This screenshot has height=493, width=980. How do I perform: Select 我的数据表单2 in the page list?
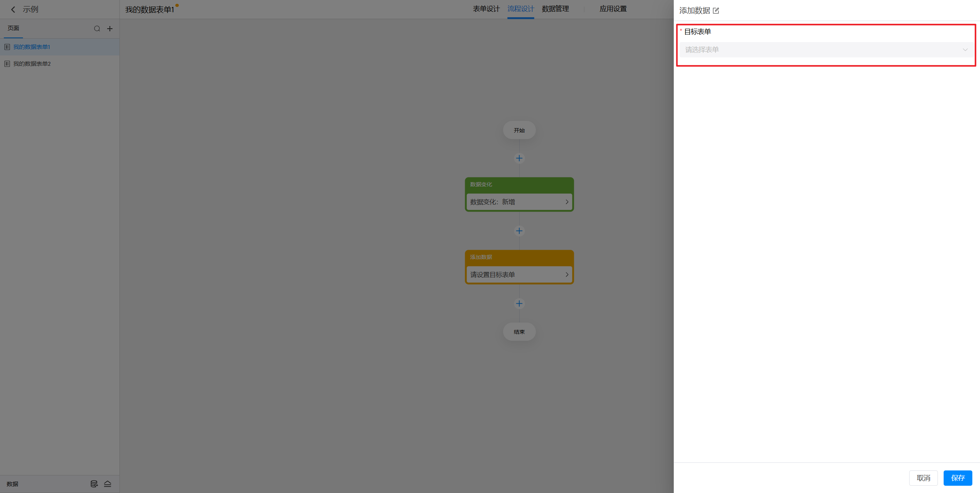pyautogui.click(x=32, y=64)
